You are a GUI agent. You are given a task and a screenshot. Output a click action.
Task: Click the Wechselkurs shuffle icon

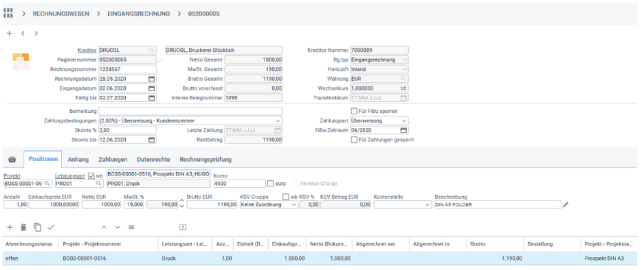pyautogui.click(x=403, y=88)
